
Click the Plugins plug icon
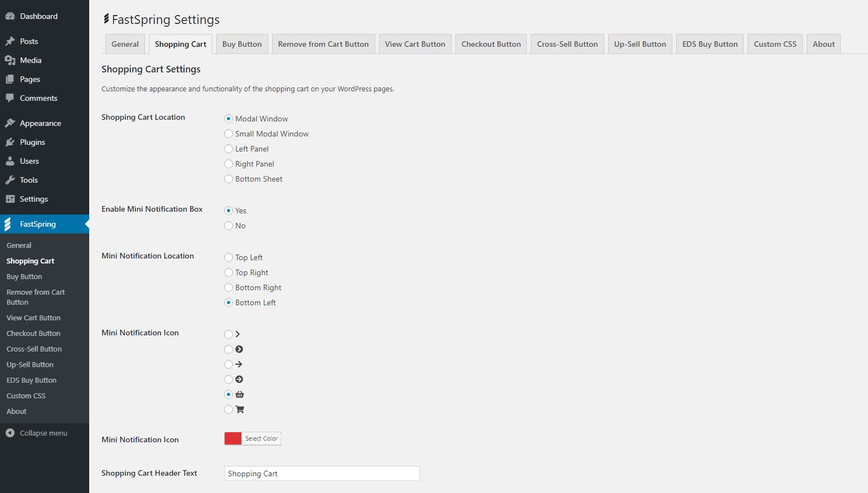pos(10,142)
